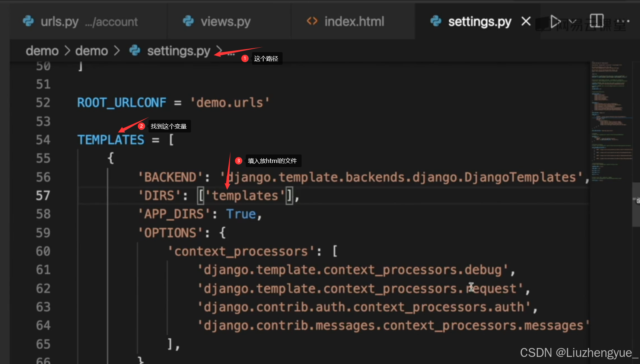Click the Python icon on settings.py tab
Image resolution: width=640 pixels, height=364 pixels.
[x=436, y=21]
